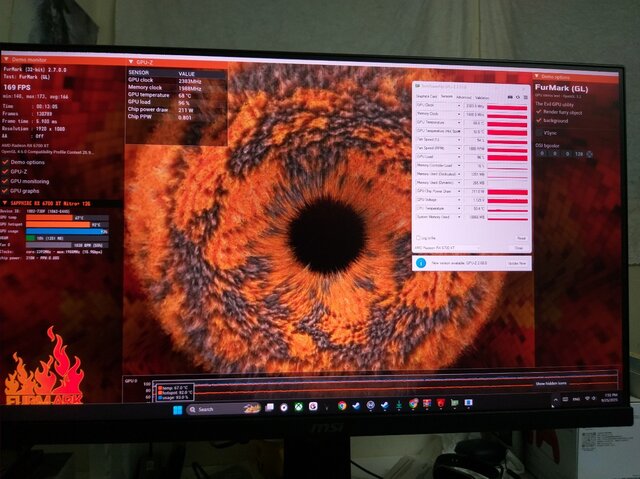Open the Memory Clock sensor dropdown
Image resolution: width=640 pixels, height=479 pixels.
(x=459, y=114)
